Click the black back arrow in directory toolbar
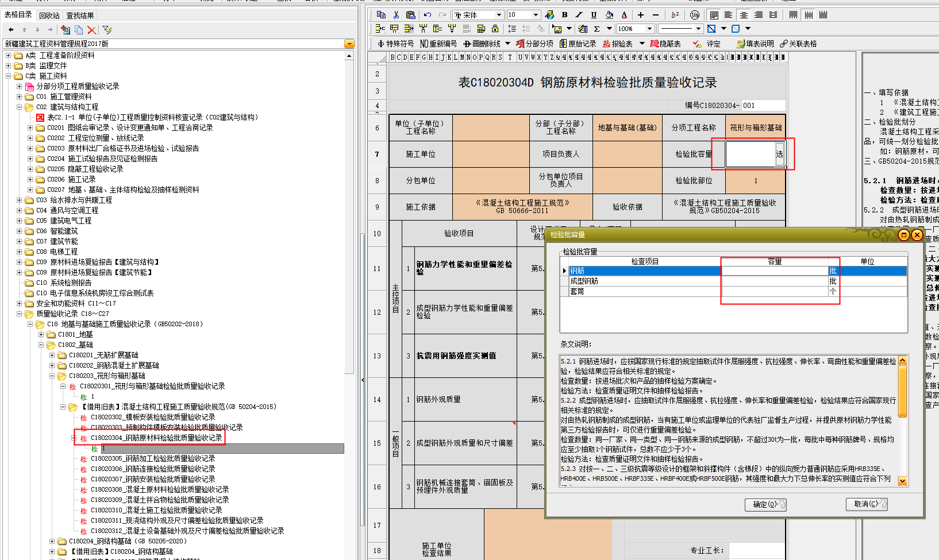939x560 pixels. coord(11,29)
